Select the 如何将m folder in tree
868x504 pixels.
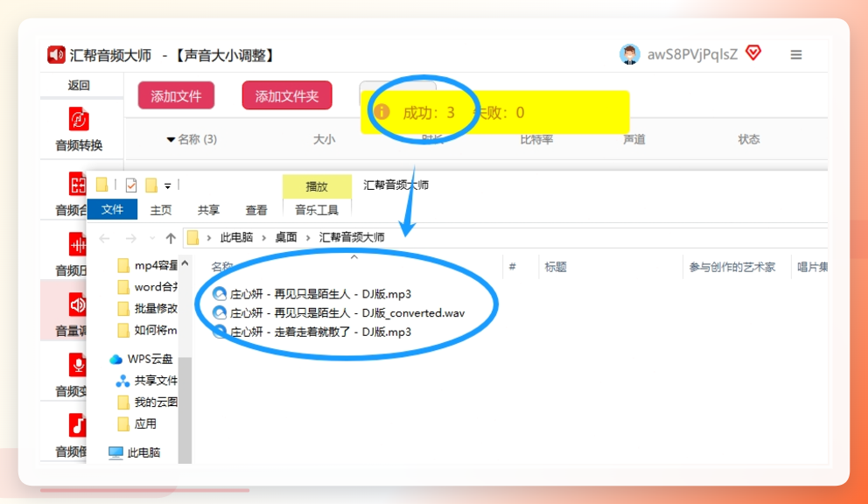point(147,331)
